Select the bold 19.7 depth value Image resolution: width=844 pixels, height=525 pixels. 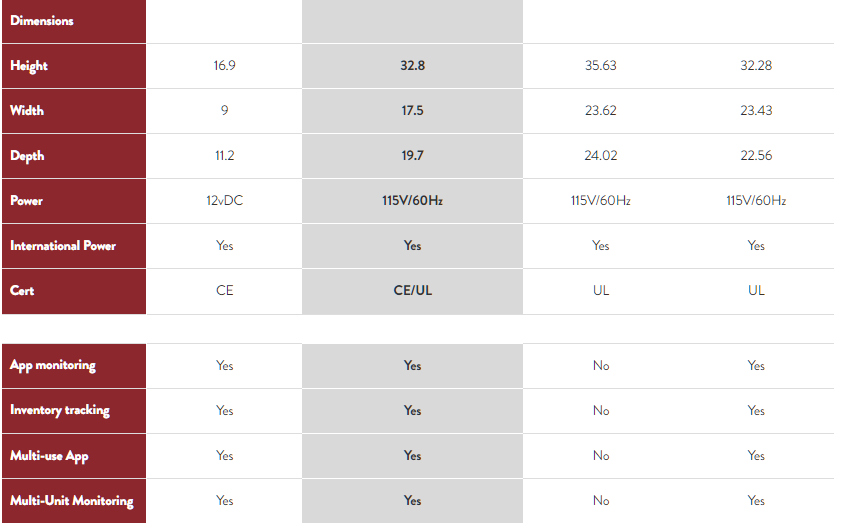click(x=412, y=156)
